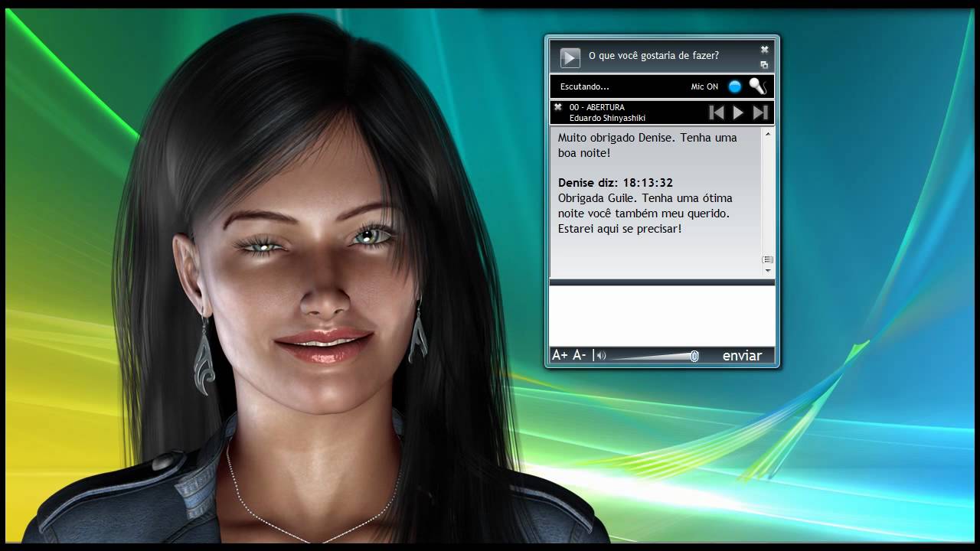Click the restore window icon below the close button

(x=764, y=65)
